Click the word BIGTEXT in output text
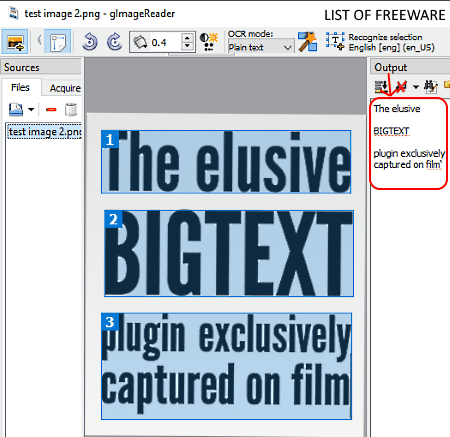Image resolution: width=450 pixels, height=437 pixels. tap(391, 131)
